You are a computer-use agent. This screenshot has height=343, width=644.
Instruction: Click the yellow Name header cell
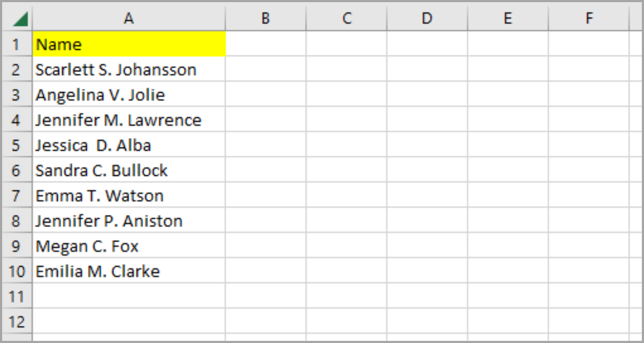[128, 44]
